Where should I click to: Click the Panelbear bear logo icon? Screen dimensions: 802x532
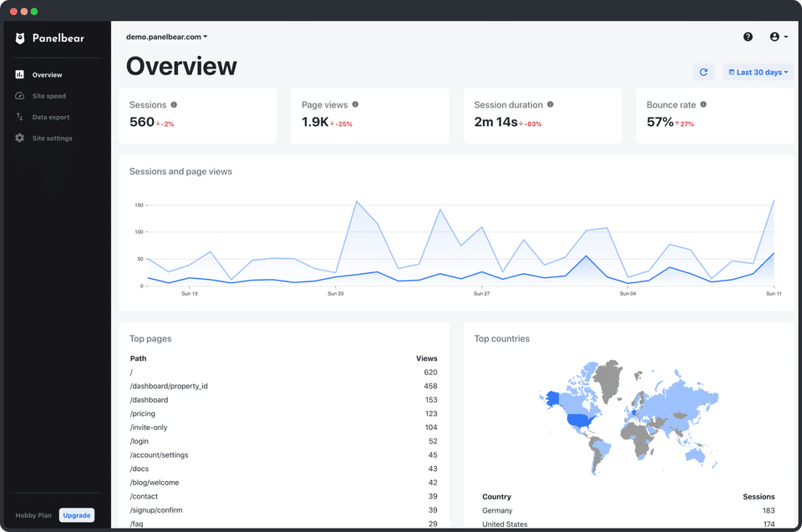(x=20, y=38)
